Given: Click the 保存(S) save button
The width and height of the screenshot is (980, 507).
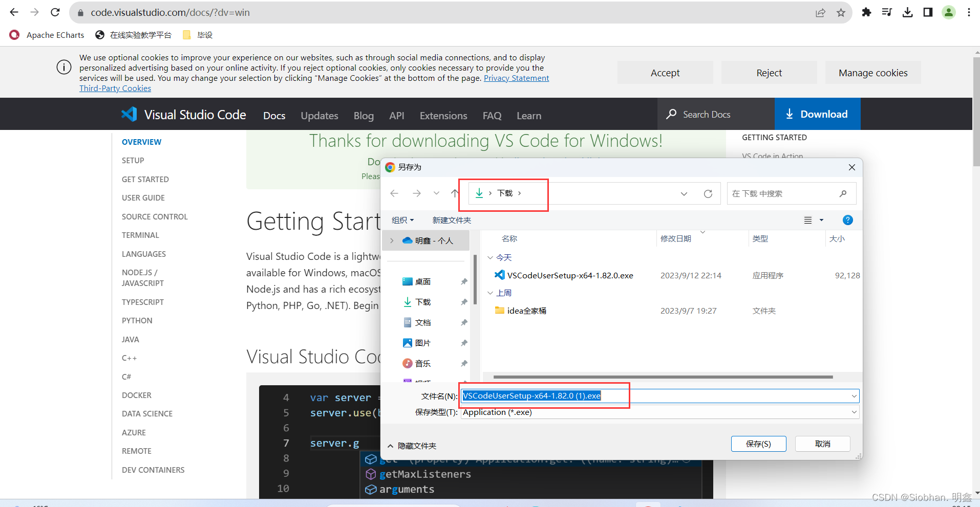Looking at the screenshot, I should click(x=758, y=444).
